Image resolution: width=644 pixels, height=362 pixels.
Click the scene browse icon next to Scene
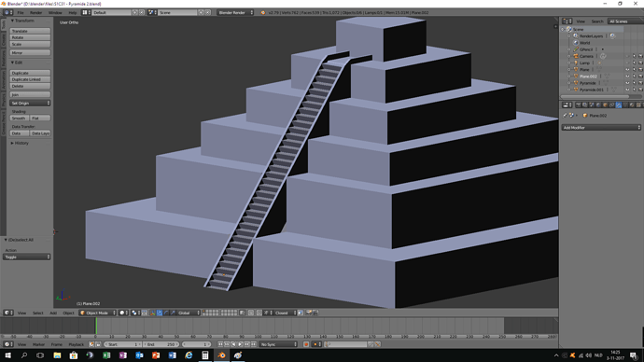pyautogui.click(x=151, y=13)
